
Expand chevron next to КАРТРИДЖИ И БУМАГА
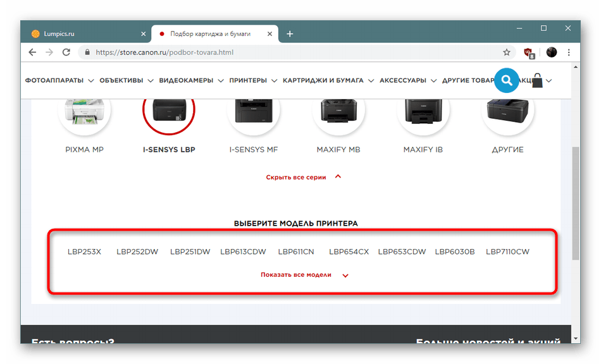coord(371,81)
